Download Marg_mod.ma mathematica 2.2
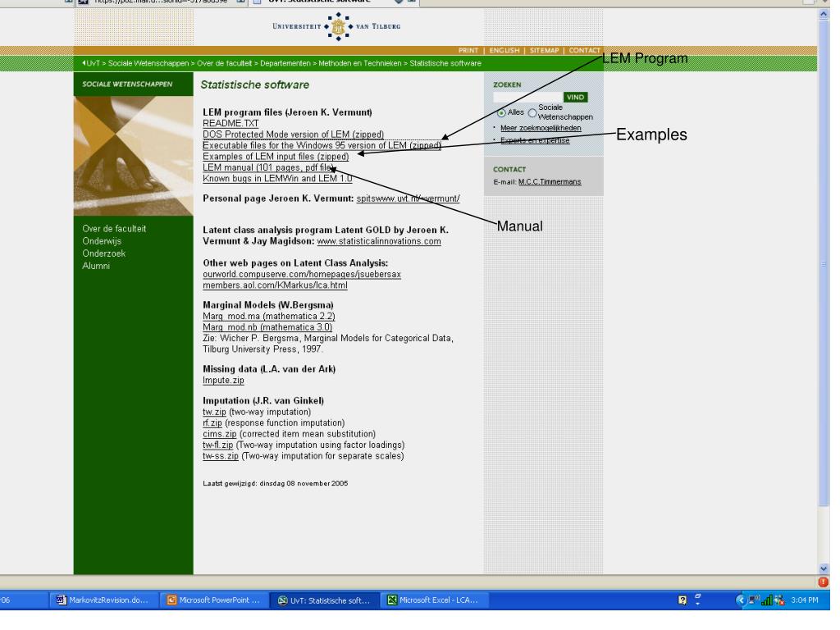Image resolution: width=840 pixels, height=630 pixels. coord(269,316)
